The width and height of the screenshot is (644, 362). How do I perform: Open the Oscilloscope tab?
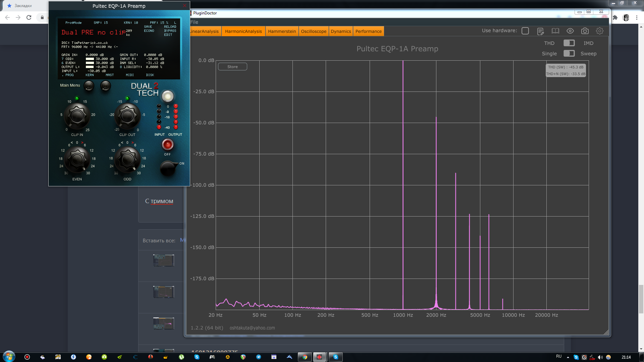(314, 31)
